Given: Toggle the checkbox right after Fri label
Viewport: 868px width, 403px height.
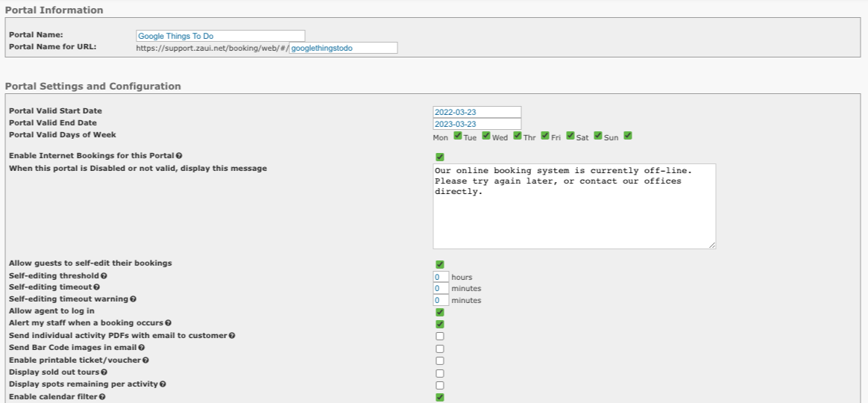Looking at the screenshot, I should click(x=570, y=136).
